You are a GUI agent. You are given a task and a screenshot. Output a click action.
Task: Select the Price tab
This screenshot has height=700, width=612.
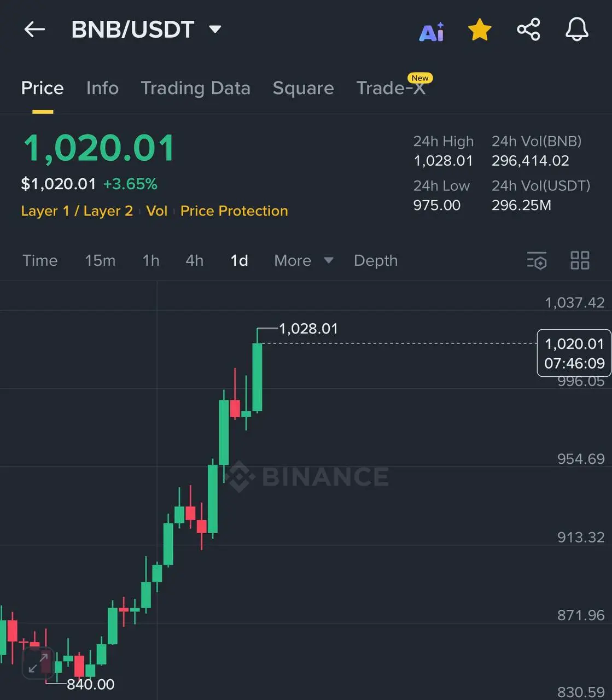click(43, 88)
